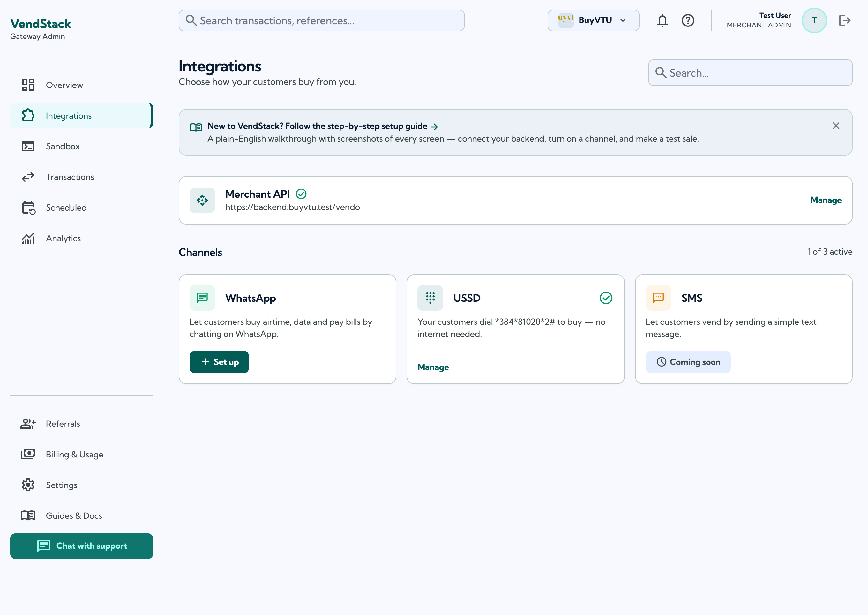Screen dimensions: 868x615
Task: Click the Merchant API icon tile
Action: [202, 200]
